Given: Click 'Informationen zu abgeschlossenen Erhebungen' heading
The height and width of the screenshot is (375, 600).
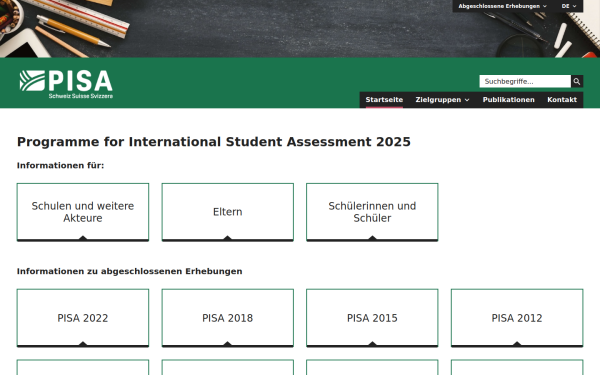Looking at the screenshot, I should (x=129, y=271).
